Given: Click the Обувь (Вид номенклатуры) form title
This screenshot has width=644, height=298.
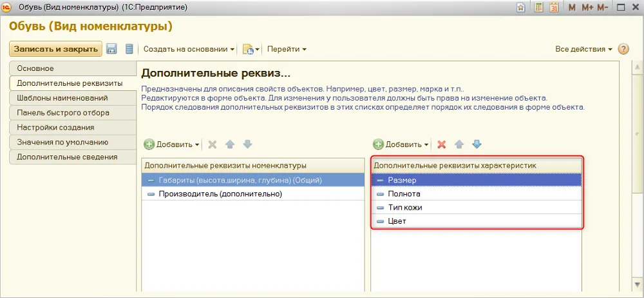Looking at the screenshot, I should click(91, 26).
